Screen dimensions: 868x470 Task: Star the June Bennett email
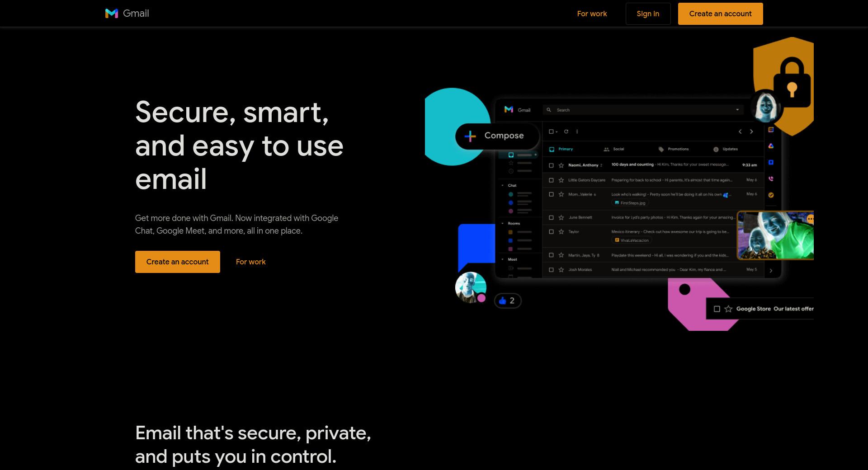pyautogui.click(x=561, y=217)
